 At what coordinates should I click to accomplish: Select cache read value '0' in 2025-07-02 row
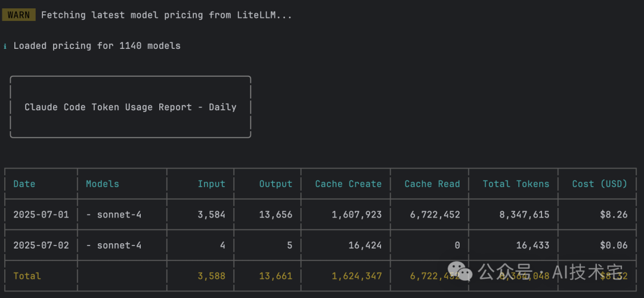point(457,246)
